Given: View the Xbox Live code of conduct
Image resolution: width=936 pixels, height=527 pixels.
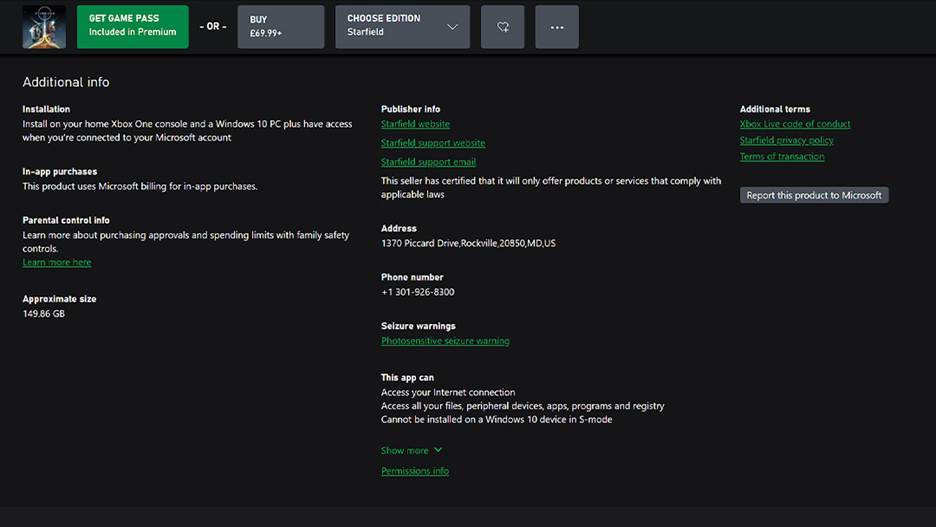Looking at the screenshot, I should coord(795,124).
